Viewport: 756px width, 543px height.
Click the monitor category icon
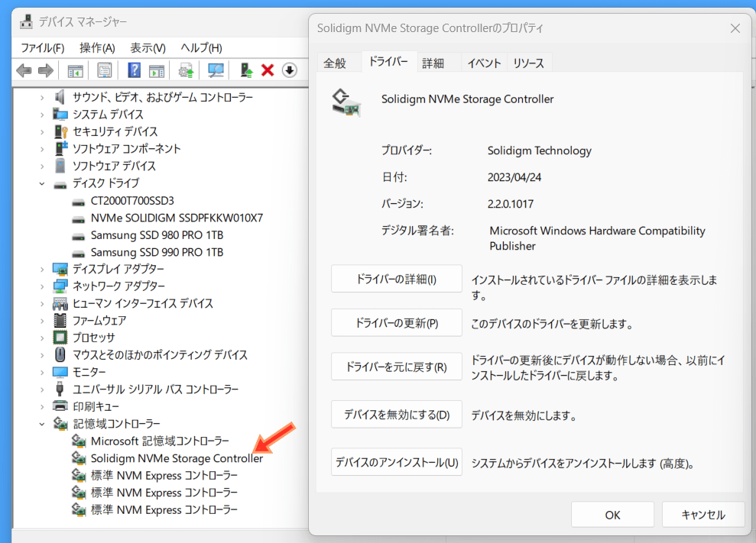[60, 372]
